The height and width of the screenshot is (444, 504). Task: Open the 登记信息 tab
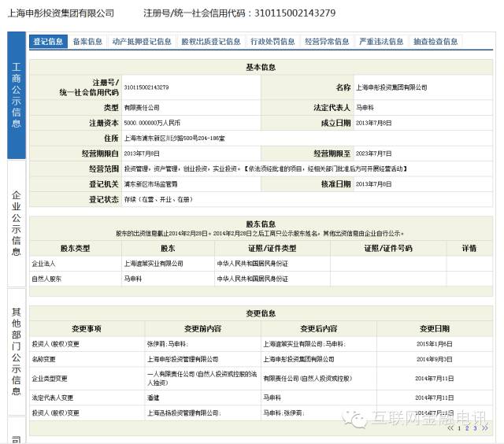click(48, 42)
